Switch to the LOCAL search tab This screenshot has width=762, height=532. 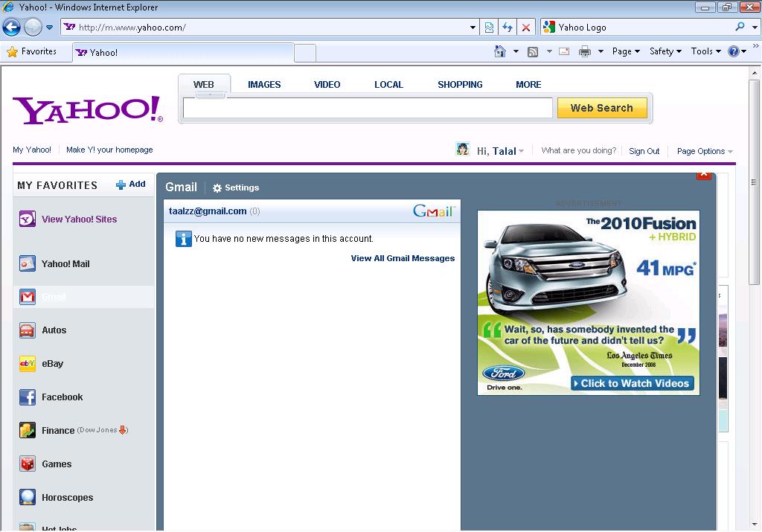point(388,85)
